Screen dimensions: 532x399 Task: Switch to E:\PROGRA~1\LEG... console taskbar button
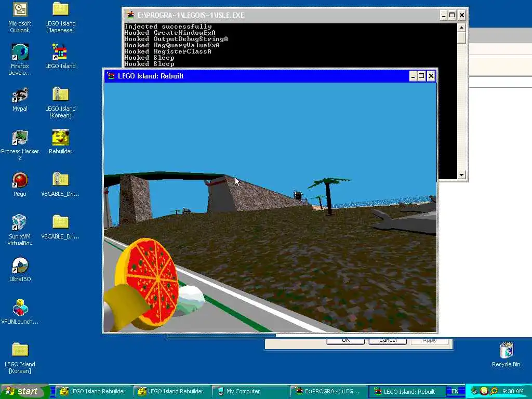(328, 391)
